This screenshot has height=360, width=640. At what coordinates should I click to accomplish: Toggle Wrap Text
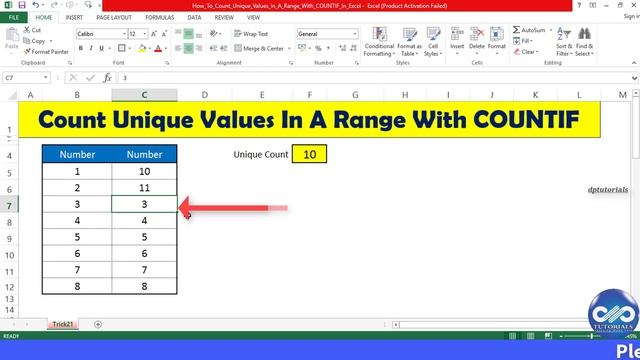[251, 34]
